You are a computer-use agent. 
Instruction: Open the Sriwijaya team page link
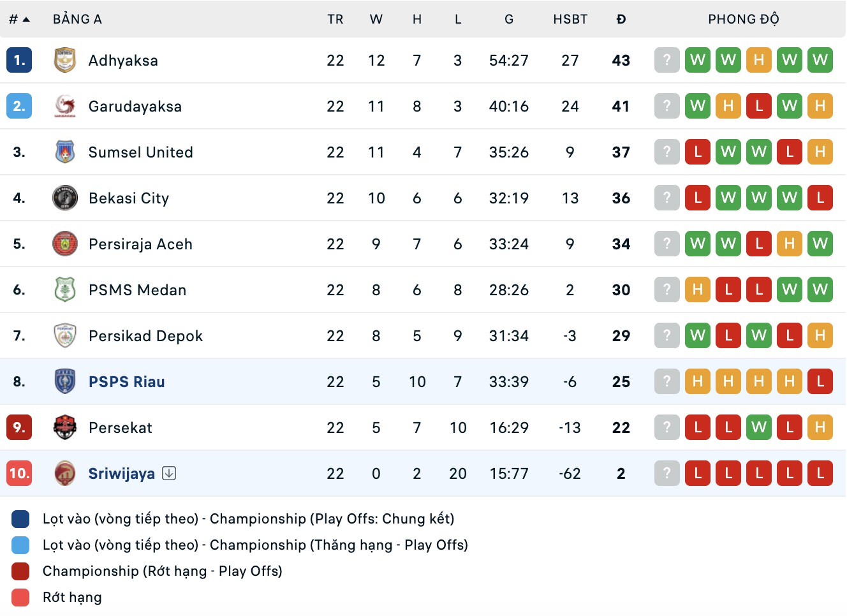(x=121, y=474)
